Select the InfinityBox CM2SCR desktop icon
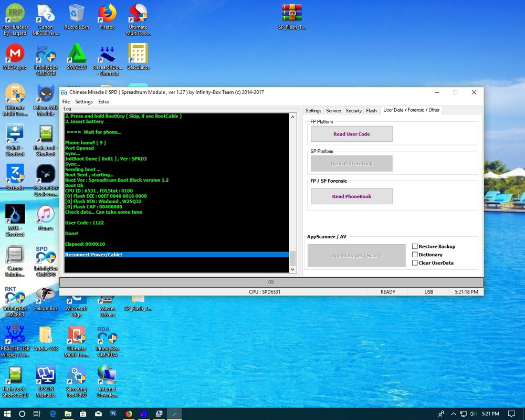 [x=46, y=60]
